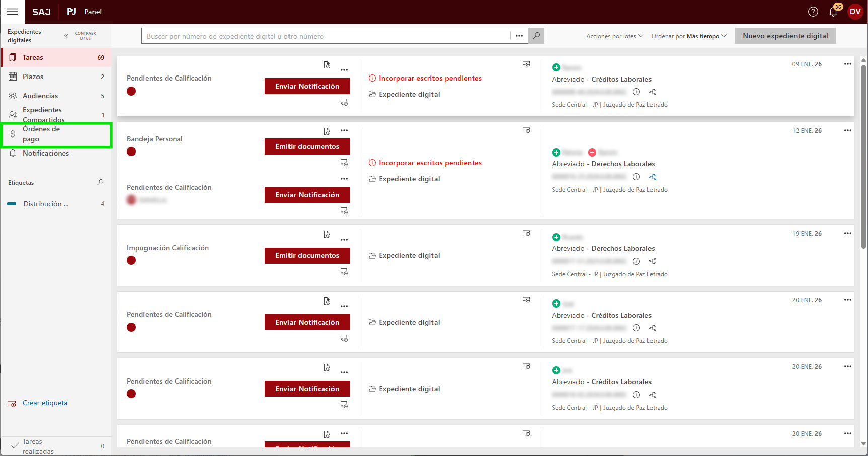Open the notifications bell with badge
The image size is (868, 456).
coord(833,12)
